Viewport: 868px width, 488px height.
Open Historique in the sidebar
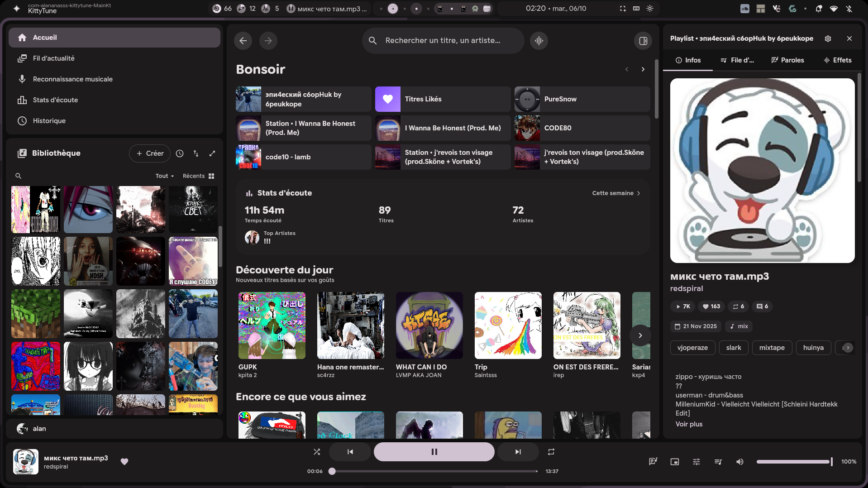pyautogui.click(x=114, y=121)
